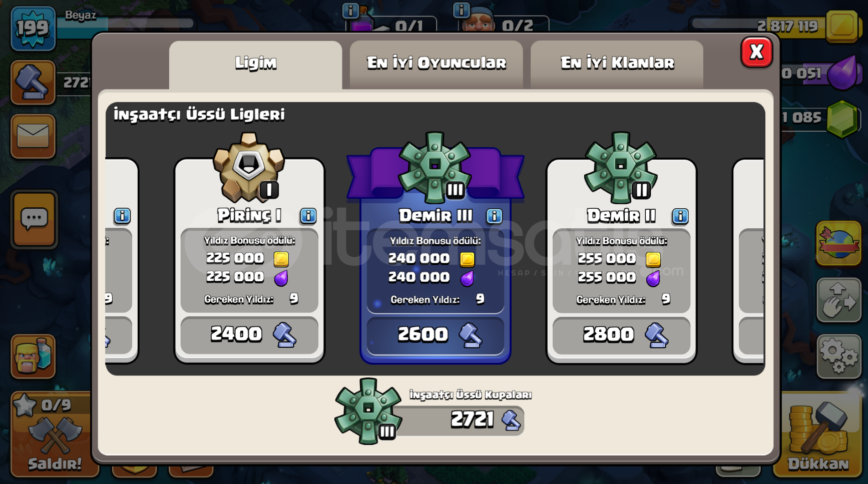Open the mail inbox envelope
The image size is (868, 484).
(33, 136)
